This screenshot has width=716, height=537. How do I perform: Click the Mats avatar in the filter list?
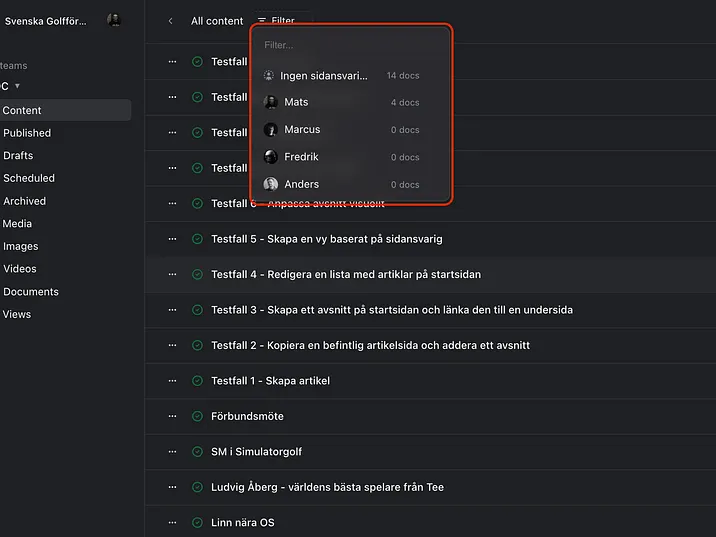coord(270,102)
